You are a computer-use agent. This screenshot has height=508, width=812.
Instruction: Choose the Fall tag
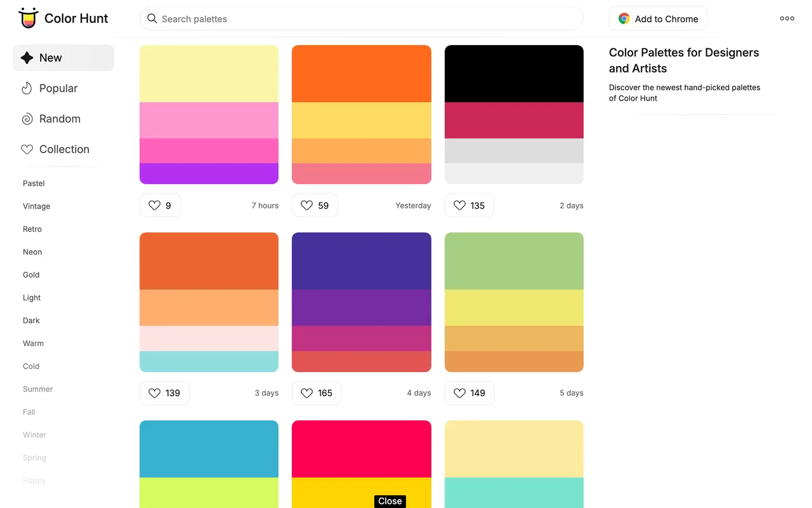pyautogui.click(x=29, y=411)
